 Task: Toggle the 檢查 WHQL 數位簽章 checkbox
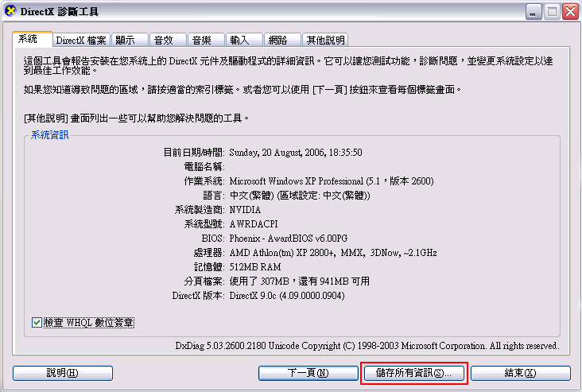pos(37,323)
